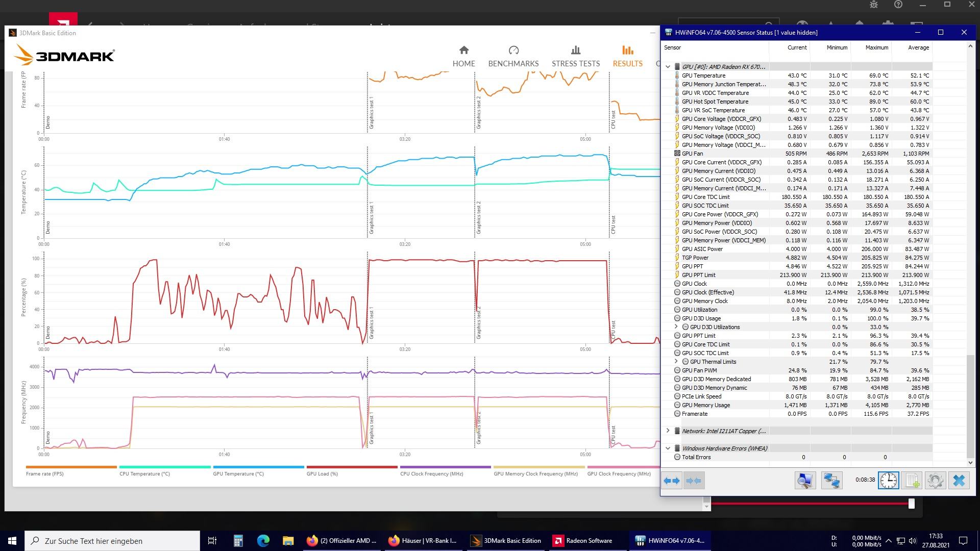Click the help question mark icon in Radeon Software
This screenshot has width=980, height=551.
coord(898,5)
